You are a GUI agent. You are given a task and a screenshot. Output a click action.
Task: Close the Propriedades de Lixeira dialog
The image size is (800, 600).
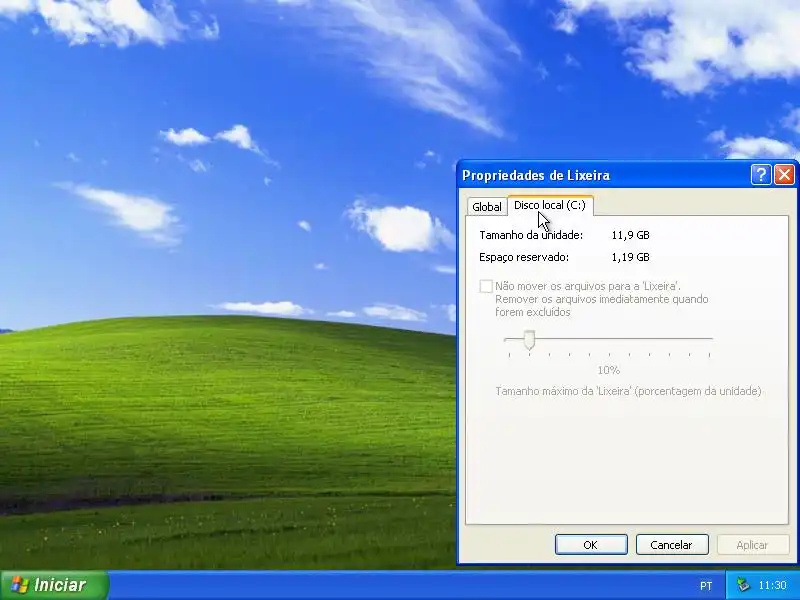tap(784, 174)
